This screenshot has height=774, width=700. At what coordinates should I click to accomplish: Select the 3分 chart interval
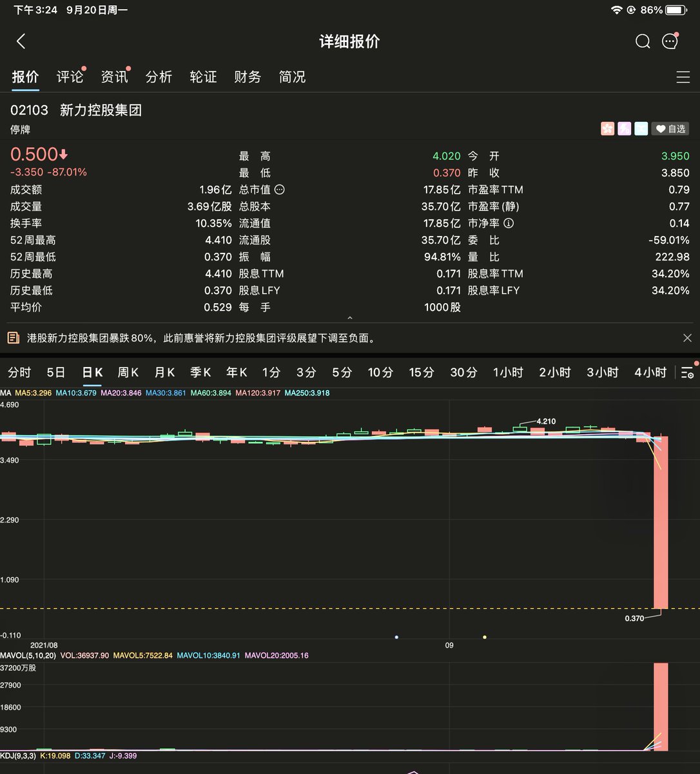306,372
